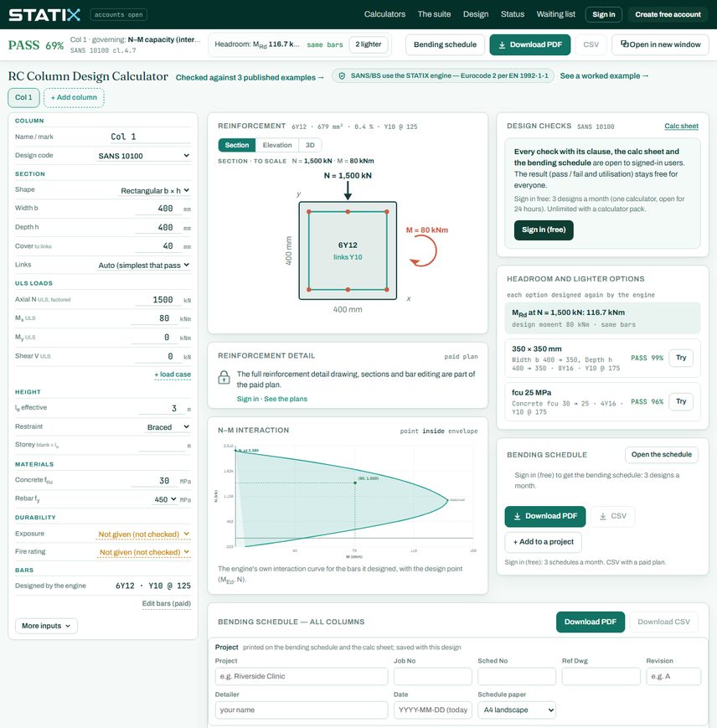Open the Design nav item

[476, 14]
